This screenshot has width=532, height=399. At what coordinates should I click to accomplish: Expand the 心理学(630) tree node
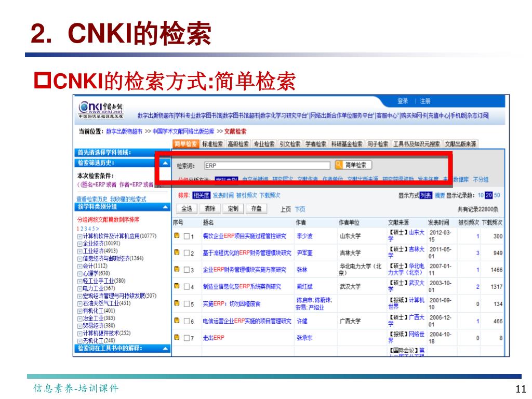[x=79, y=273]
